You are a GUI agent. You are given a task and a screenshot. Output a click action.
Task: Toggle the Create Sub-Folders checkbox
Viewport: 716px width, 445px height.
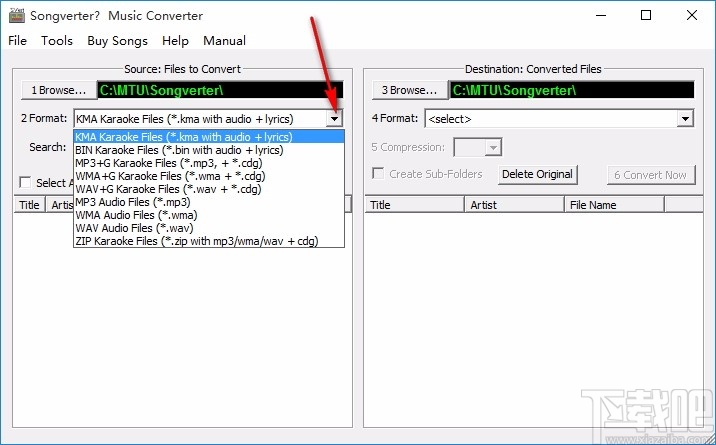coord(378,173)
